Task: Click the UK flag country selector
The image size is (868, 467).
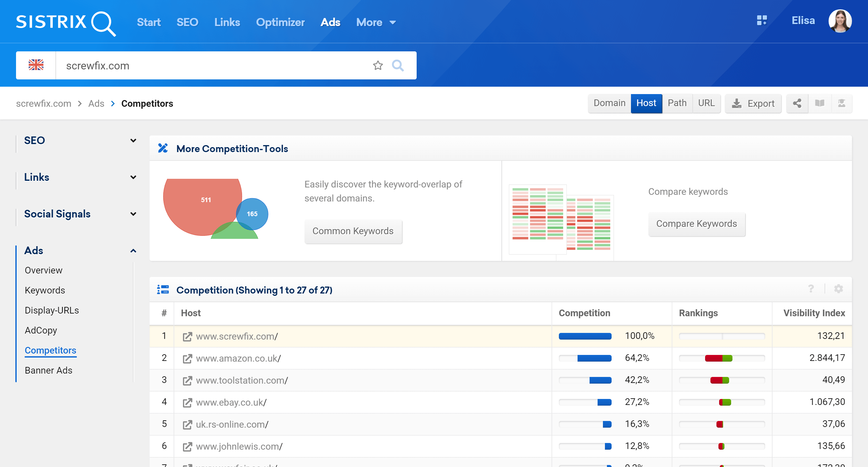Action: (36, 65)
